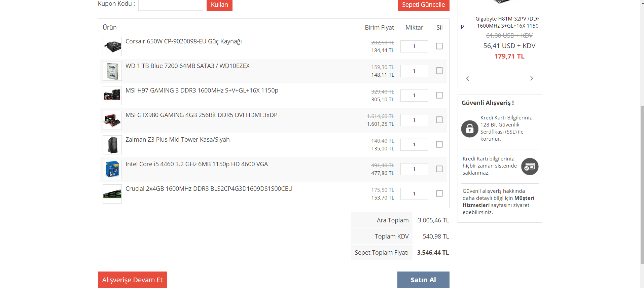The width and height of the screenshot is (644, 288).
Task: Click the Zalman Z3 Plus case thumbnail
Action: pos(112,145)
